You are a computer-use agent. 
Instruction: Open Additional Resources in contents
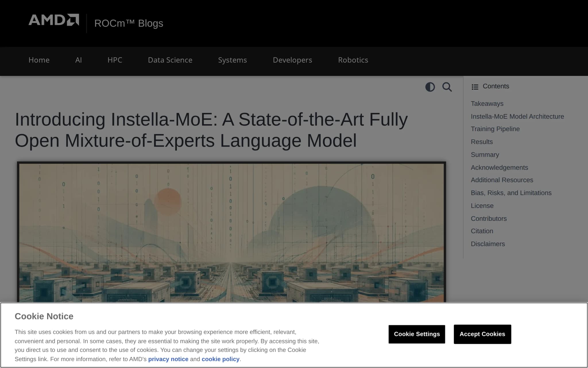(x=502, y=180)
